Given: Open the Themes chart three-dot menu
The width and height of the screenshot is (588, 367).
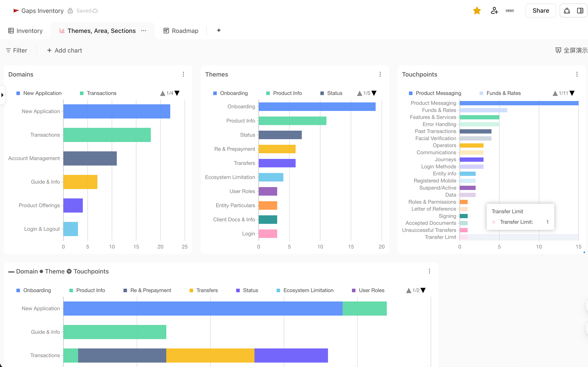Looking at the screenshot, I should pos(380,74).
